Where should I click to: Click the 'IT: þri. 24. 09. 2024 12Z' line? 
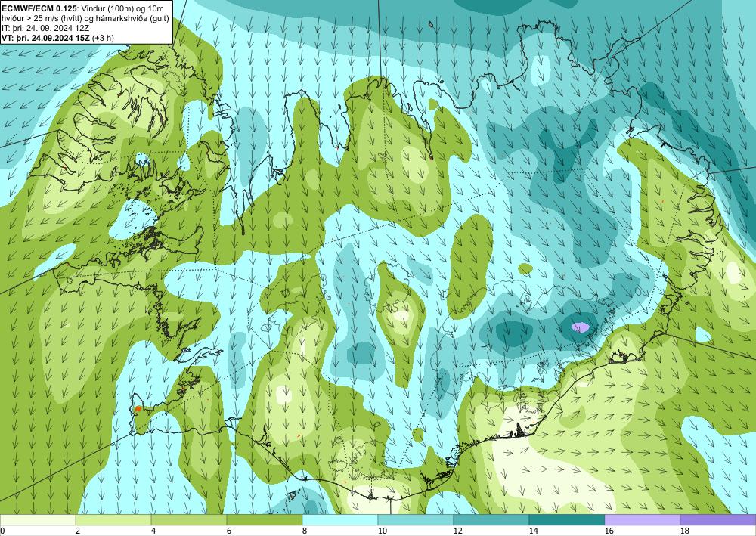(46, 28)
